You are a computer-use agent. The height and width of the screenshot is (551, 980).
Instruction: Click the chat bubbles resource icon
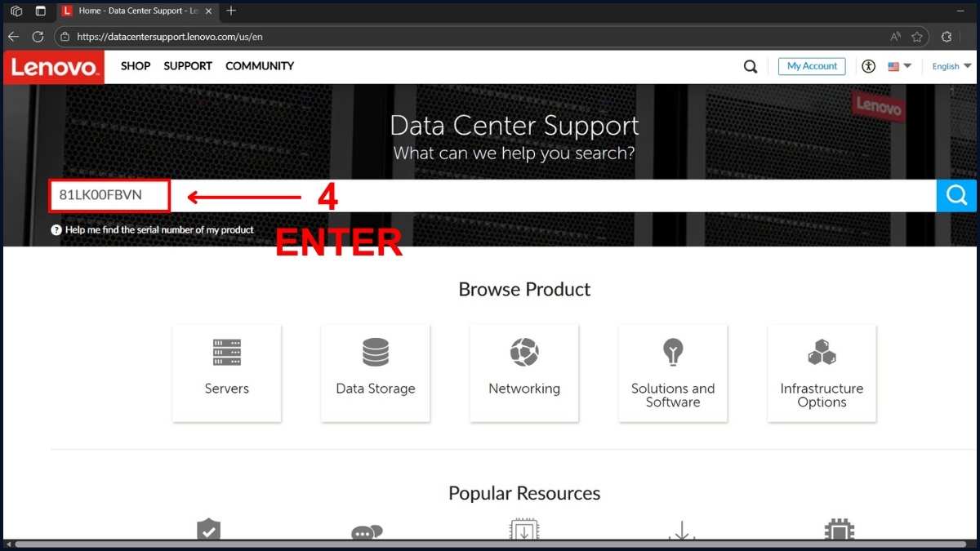(x=366, y=532)
